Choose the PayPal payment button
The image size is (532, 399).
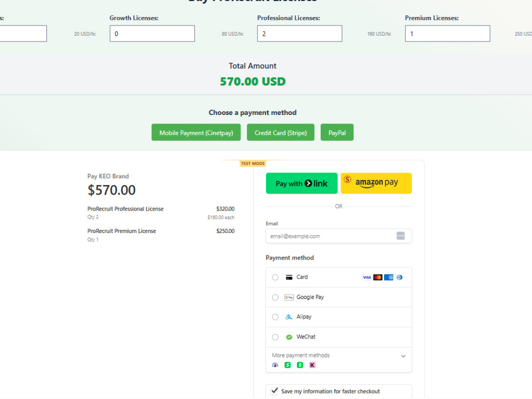337,132
